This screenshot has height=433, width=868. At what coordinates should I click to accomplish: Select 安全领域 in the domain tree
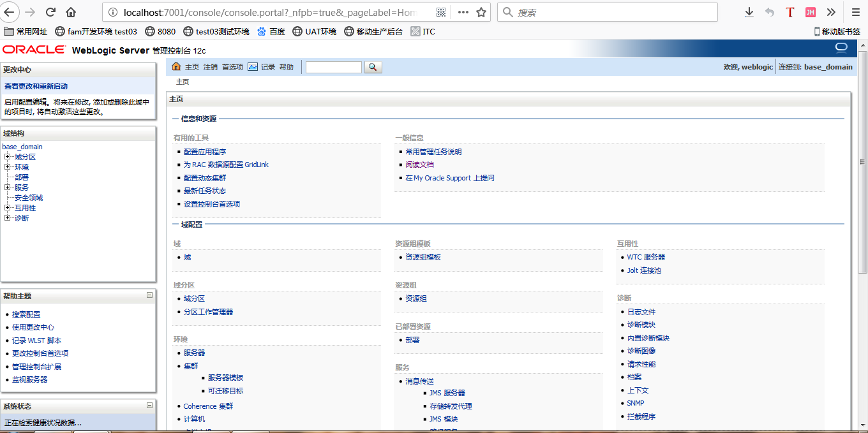pyautogui.click(x=29, y=198)
